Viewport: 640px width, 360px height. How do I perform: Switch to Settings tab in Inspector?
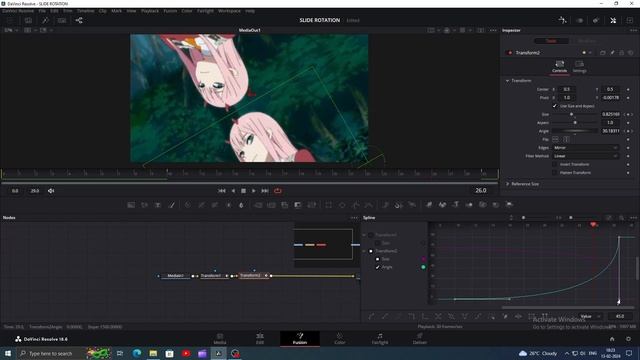pos(579,67)
